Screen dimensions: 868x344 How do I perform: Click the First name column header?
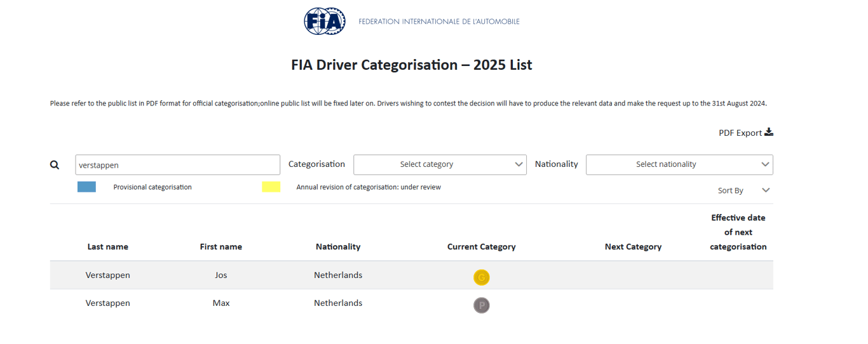[221, 247]
